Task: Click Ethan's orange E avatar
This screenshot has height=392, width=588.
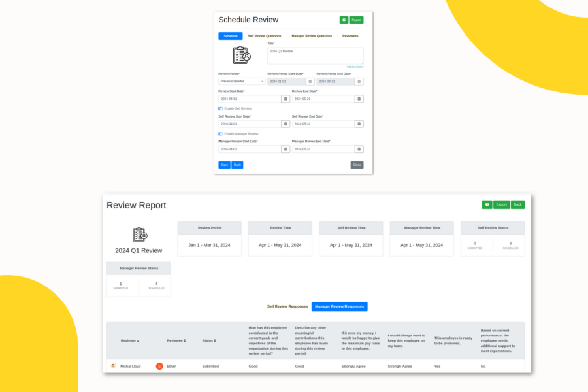Action: (159, 366)
